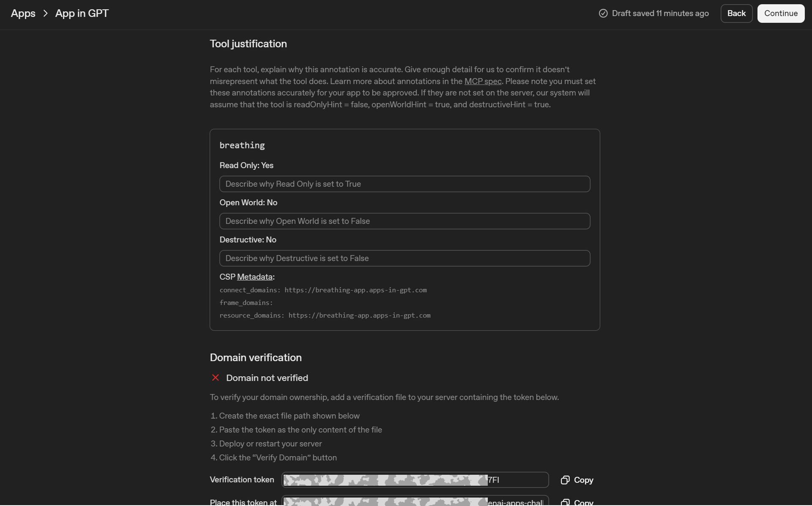Click the breadcrumb chevron after Apps
This screenshot has height=506, width=812.
(x=45, y=13)
